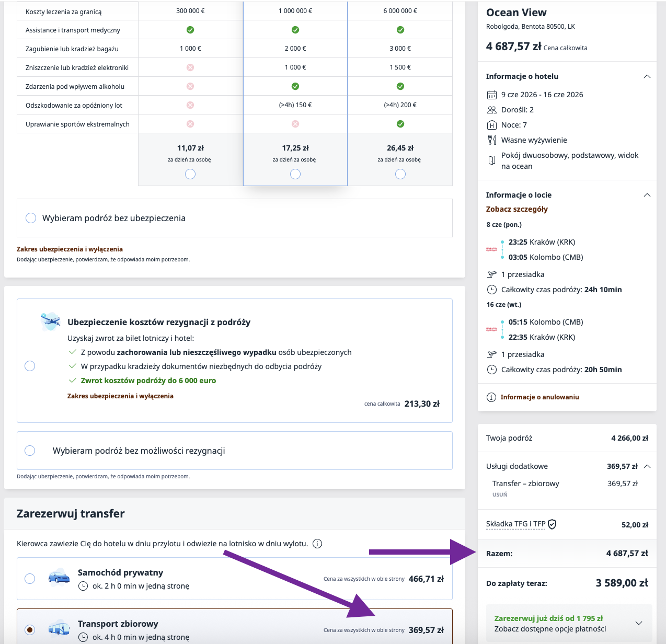666x644 pixels.
Task: Select trip cancellation insurance for 213,30 zł
Action: click(30, 366)
